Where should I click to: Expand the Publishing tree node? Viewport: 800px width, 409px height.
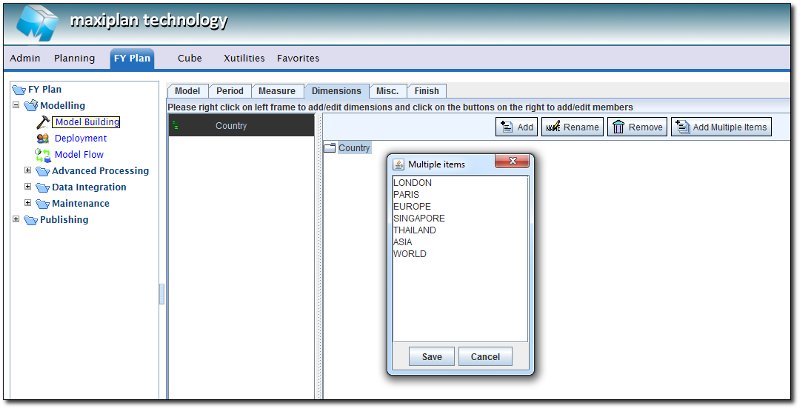point(16,219)
